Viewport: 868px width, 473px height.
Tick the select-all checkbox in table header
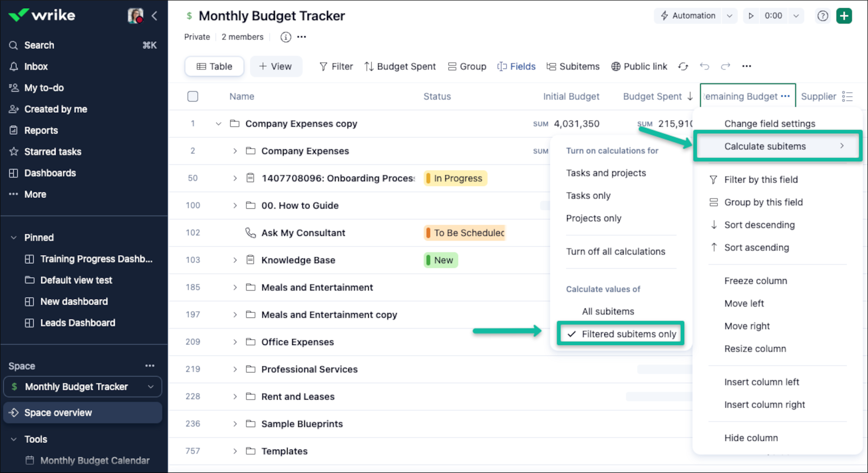coord(193,96)
